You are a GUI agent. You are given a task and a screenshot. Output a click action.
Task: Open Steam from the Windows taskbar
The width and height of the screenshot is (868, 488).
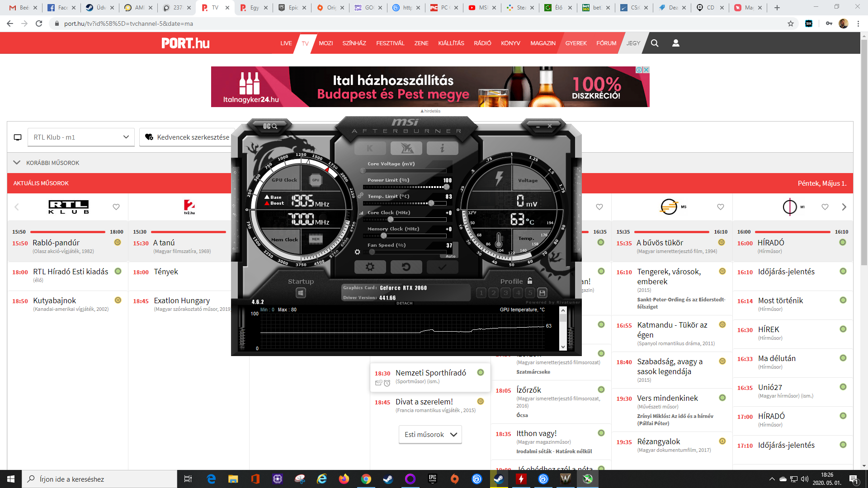(x=388, y=479)
